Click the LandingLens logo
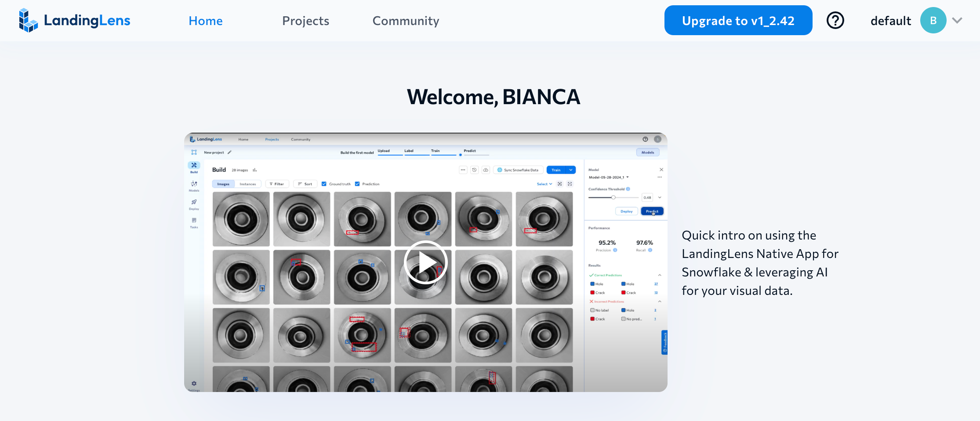This screenshot has height=421, width=980. click(x=74, y=21)
